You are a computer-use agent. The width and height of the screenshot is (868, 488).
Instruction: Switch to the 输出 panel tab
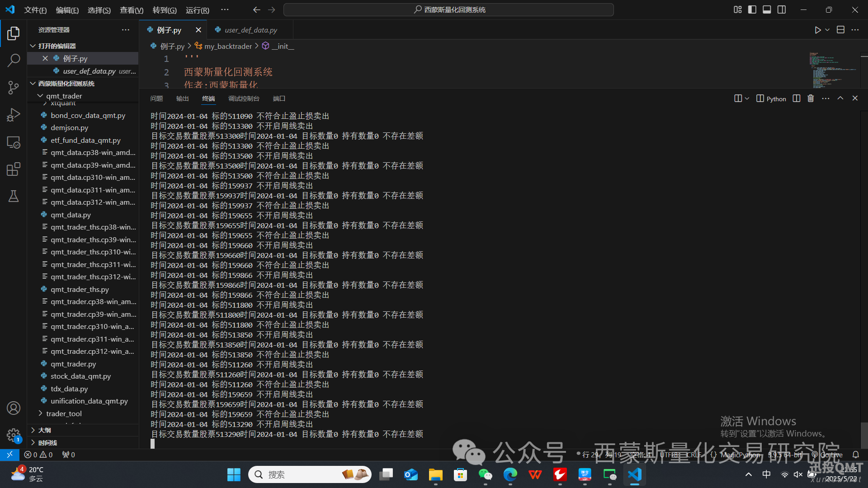(182, 99)
